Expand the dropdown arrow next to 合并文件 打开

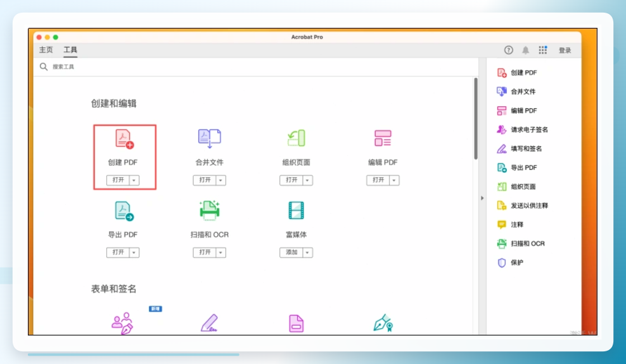[220, 180]
